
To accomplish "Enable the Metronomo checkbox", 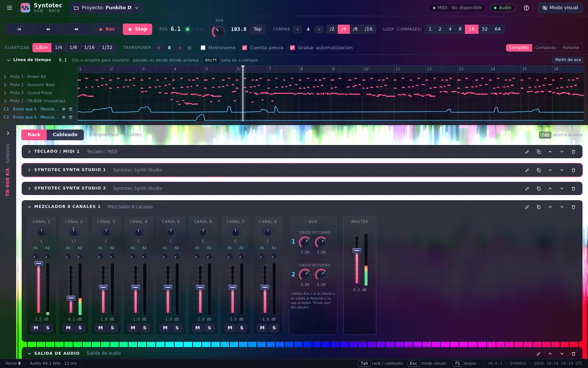I will pos(203,48).
